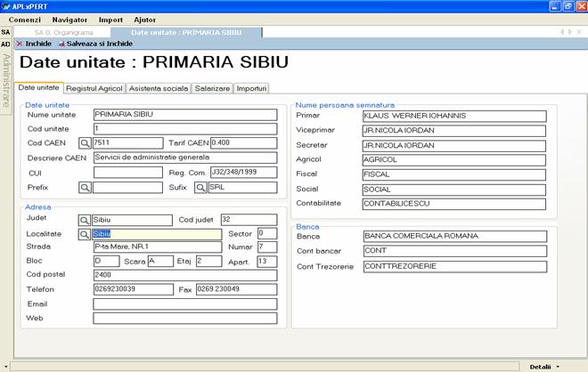Expand the Detalii dropdown in status bar
Viewport: 588px width, 372px height.
[x=545, y=366]
